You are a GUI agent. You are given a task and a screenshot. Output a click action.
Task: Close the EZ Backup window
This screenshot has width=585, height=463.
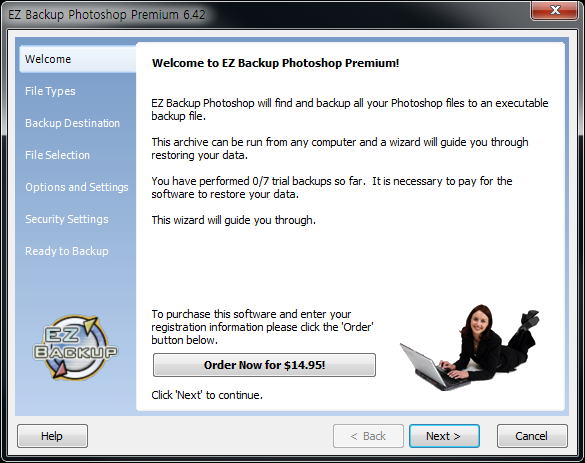[554, 10]
